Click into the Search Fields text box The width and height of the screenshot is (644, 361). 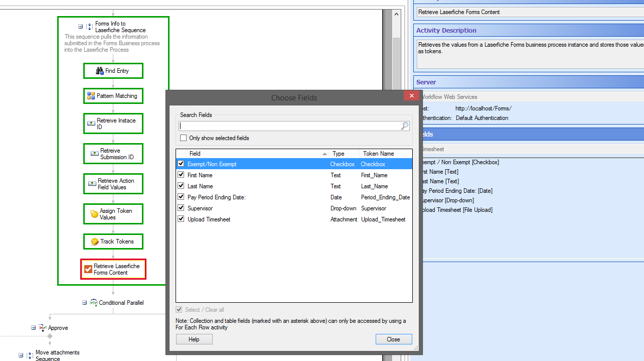[x=290, y=126]
